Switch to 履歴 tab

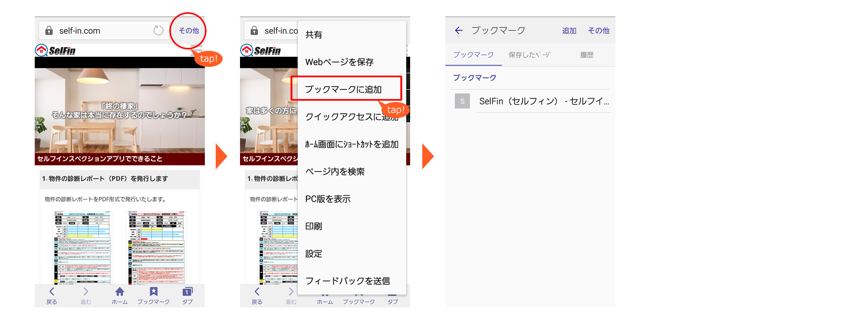pyautogui.click(x=587, y=55)
